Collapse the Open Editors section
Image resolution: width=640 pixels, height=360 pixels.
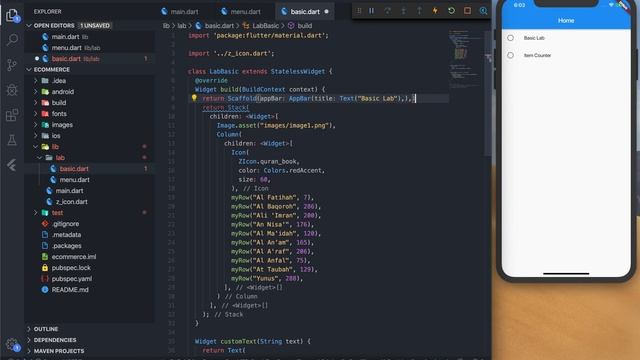[x=29, y=25]
